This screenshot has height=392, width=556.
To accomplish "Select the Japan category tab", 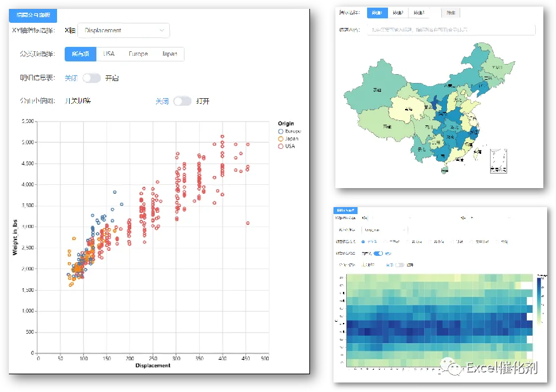I will pos(169,54).
